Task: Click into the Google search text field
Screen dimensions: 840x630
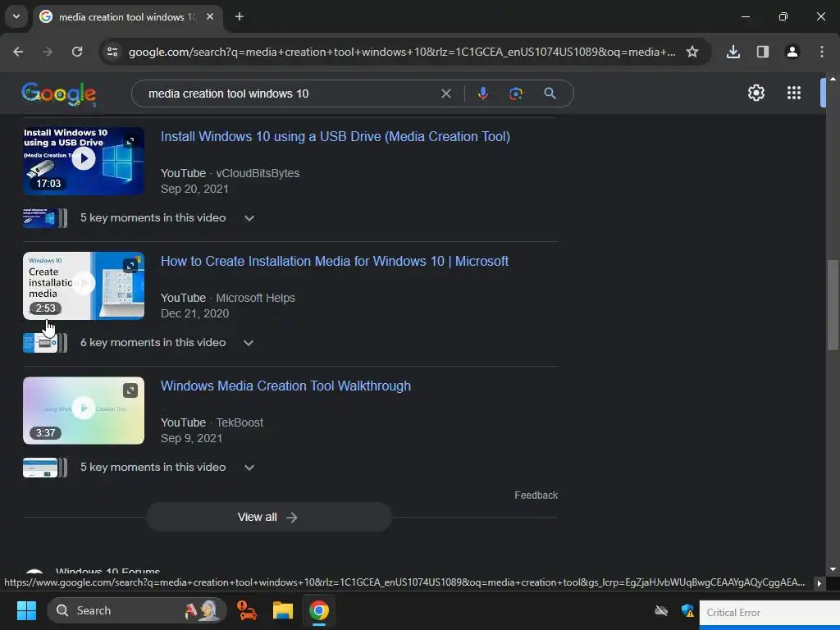Action: [290, 94]
